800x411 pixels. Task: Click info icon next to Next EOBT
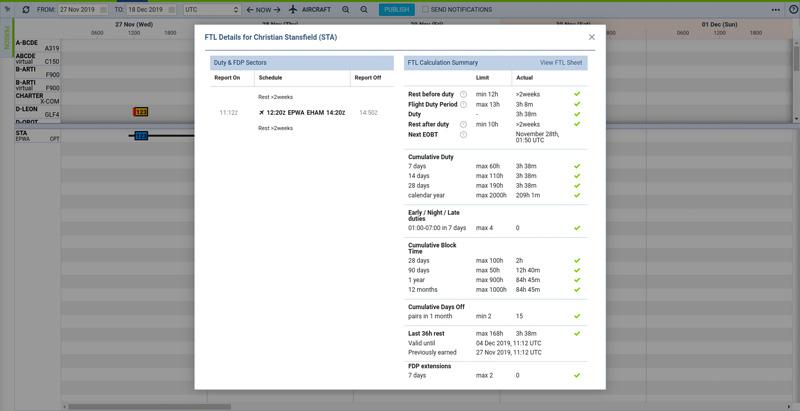pyautogui.click(x=463, y=134)
